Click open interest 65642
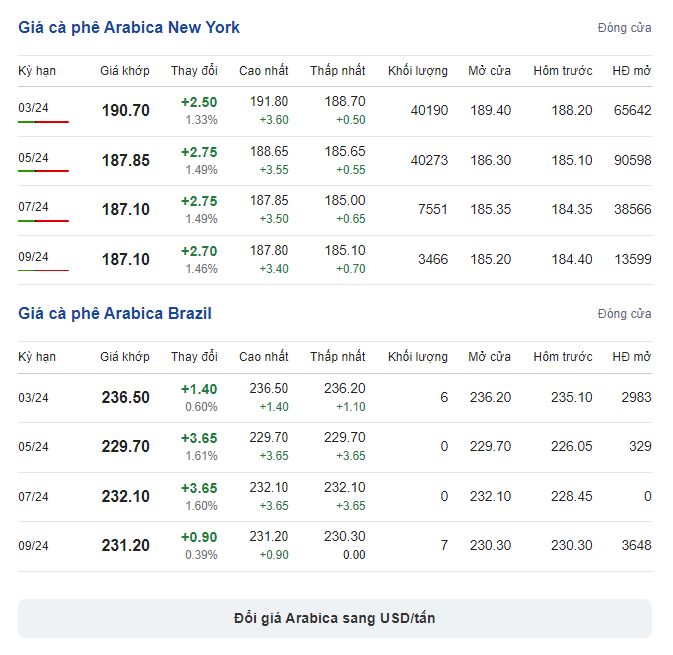The height and width of the screenshot is (655, 673). tap(633, 110)
